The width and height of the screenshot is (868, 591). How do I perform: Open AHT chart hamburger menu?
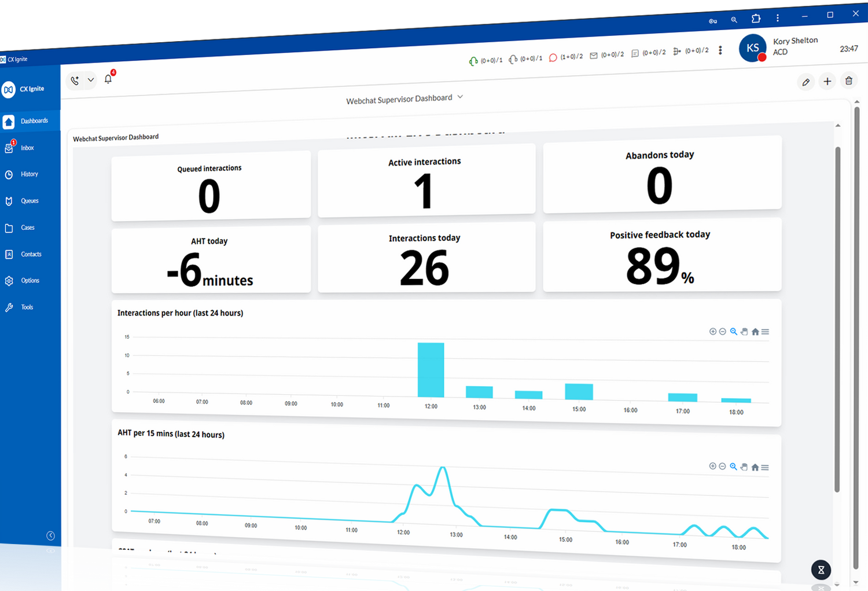[765, 467]
